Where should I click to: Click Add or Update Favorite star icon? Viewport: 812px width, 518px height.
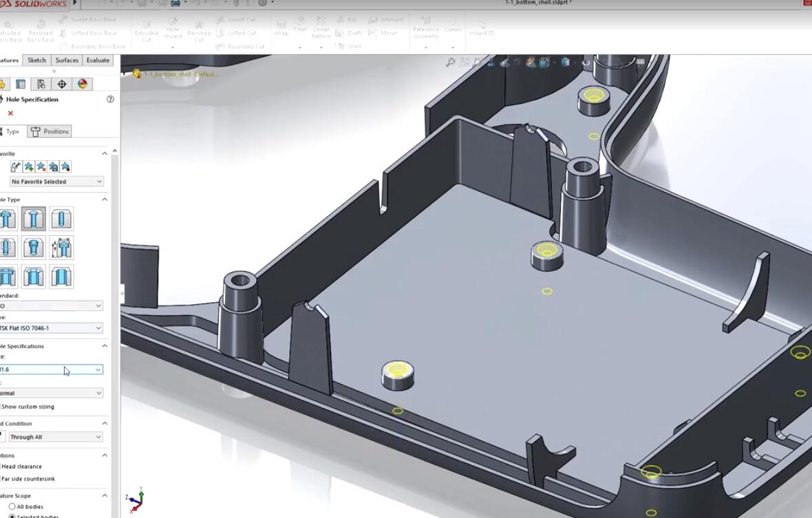(28, 166)
